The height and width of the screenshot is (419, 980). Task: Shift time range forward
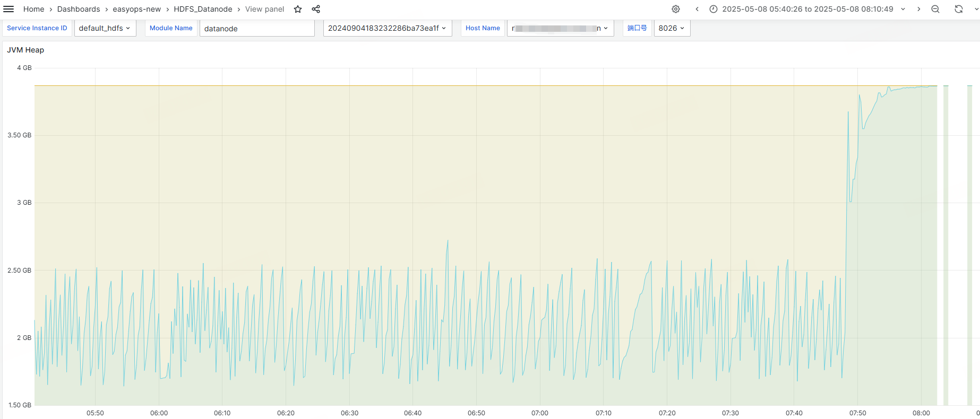click(919, 9)
